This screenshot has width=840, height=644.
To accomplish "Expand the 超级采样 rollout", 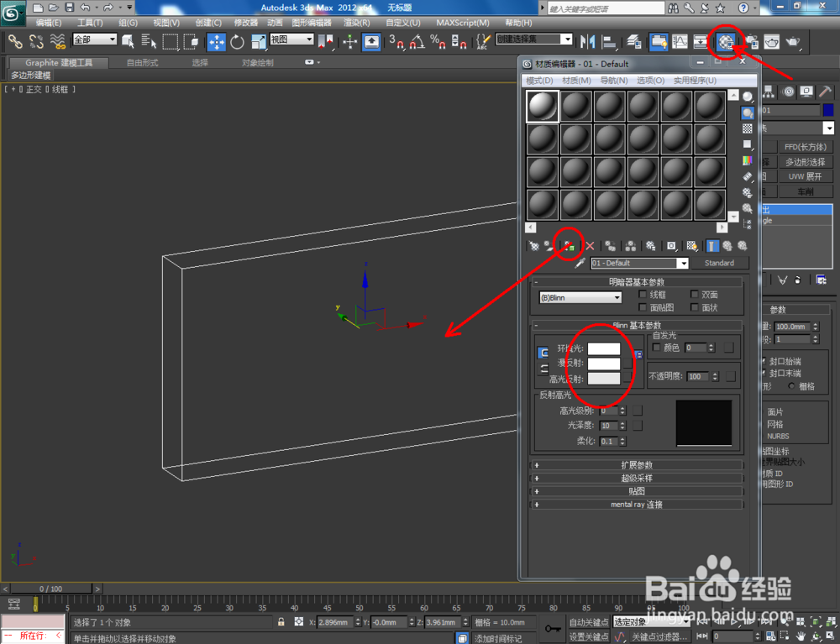I will 637,478.
